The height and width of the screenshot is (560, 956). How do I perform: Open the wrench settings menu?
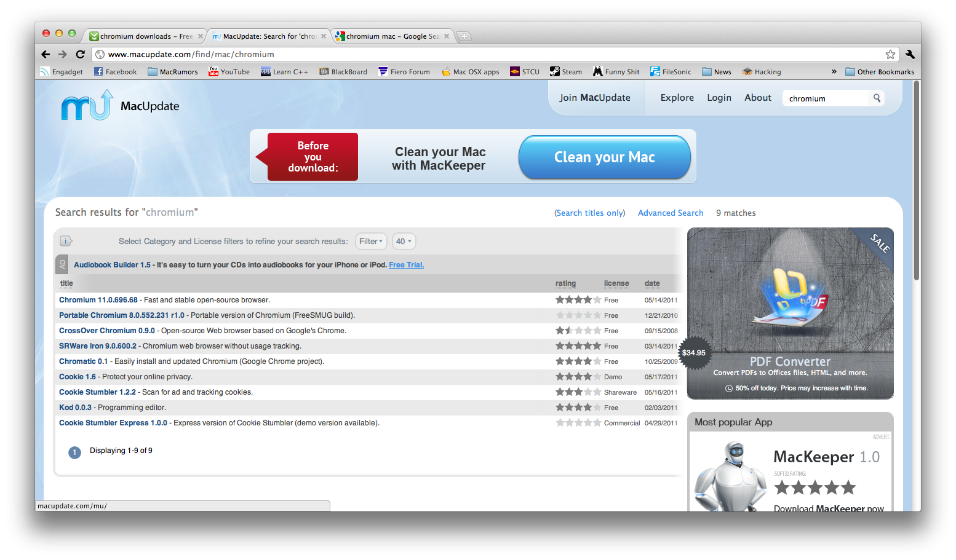910,54
